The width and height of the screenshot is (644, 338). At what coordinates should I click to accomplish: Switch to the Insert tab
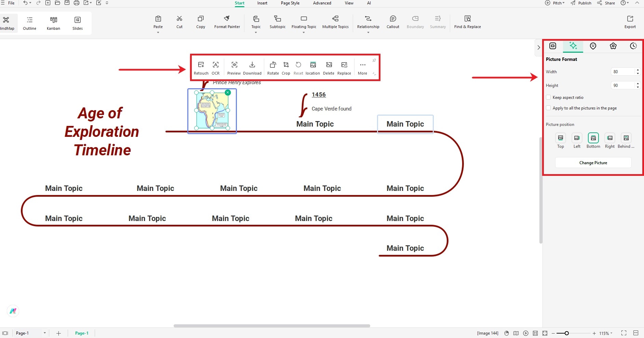262,3
